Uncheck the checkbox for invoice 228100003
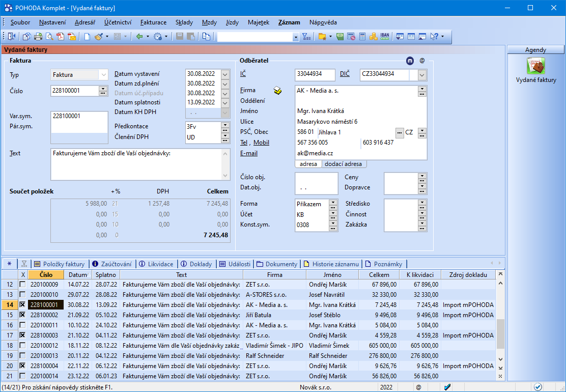Screen dimensions: 566x392 coord(23,335)
